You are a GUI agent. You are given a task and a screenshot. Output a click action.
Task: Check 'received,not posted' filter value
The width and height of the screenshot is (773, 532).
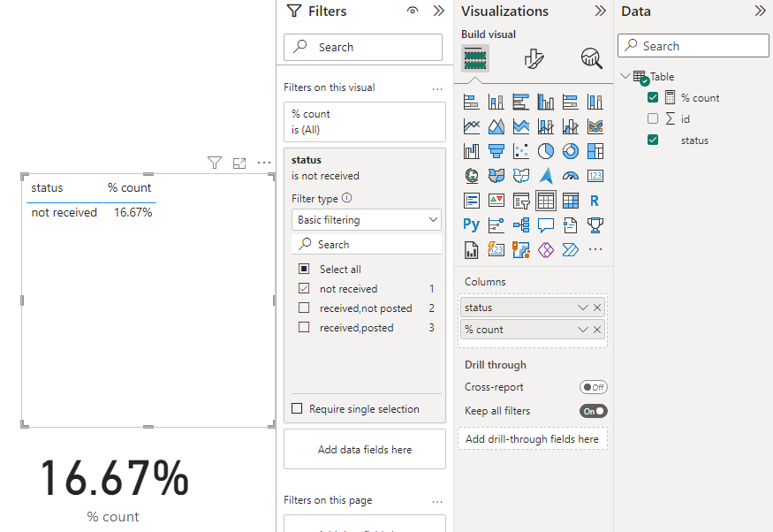(304, 308)
